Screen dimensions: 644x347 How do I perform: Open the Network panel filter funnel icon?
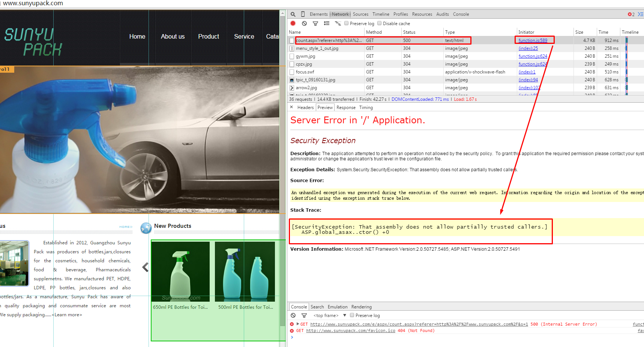pyautogui.click(x=315, y=23)
